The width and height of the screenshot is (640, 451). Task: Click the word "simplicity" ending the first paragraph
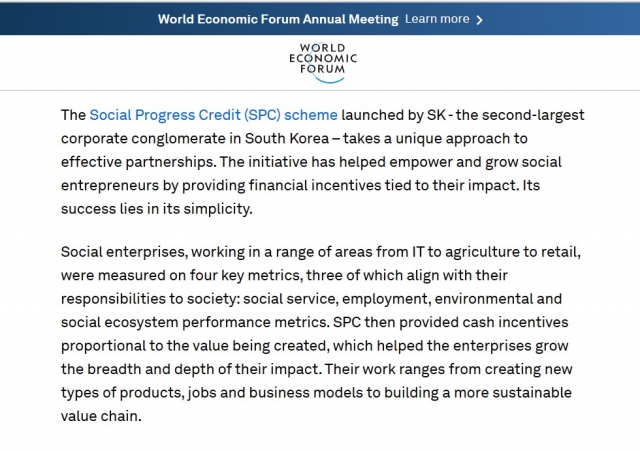[x=216, y=209]
